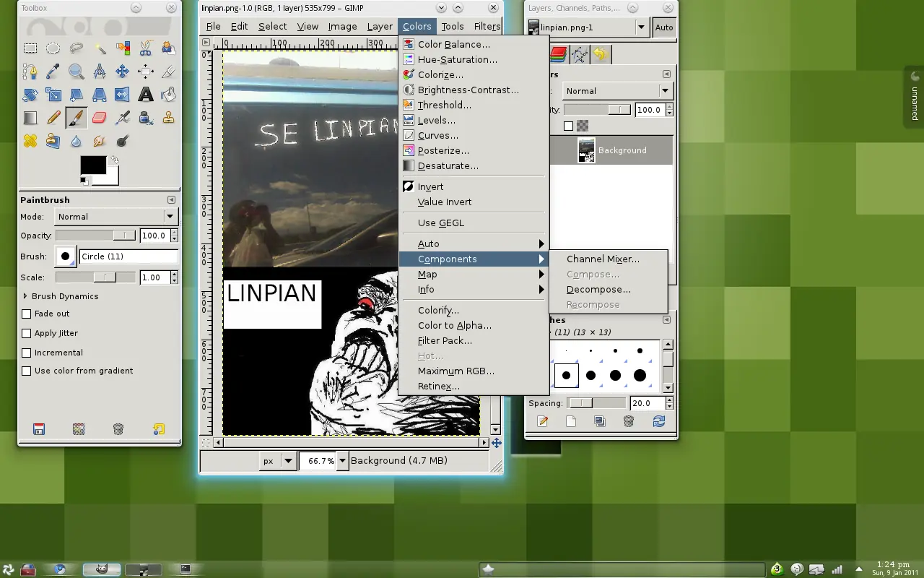
Task: Open Brushes panel tab menu arrow
Action: (666, 319)
